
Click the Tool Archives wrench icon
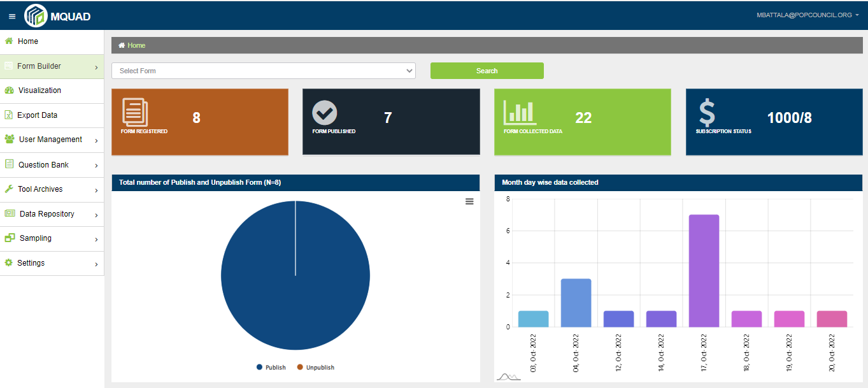click(x=9, y=189)
